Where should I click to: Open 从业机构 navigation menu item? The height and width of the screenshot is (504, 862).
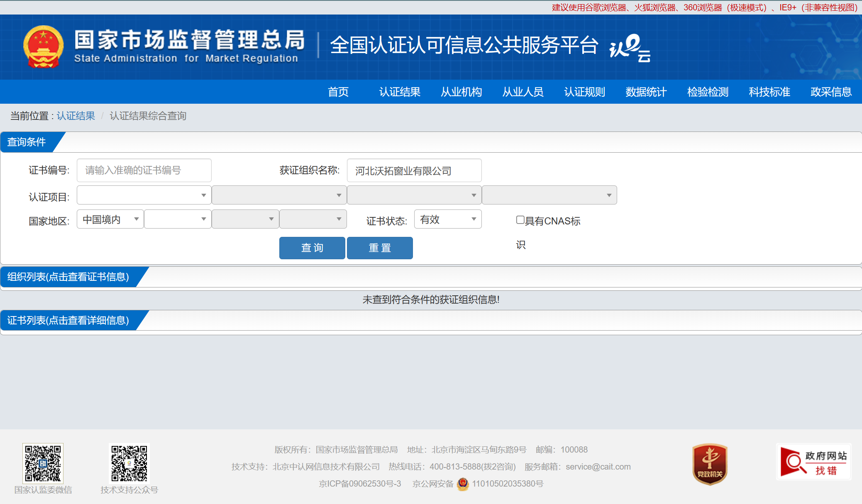click(462, 92)
